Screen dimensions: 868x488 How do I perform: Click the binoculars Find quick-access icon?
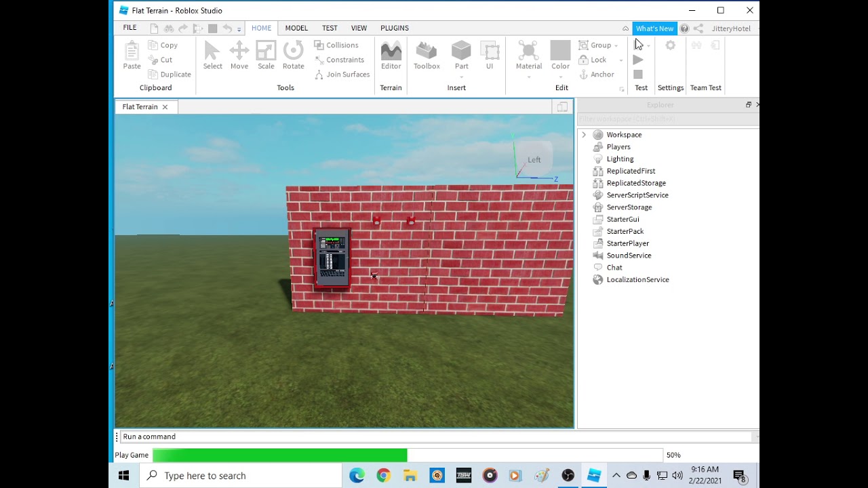click(x=169, y=28)
